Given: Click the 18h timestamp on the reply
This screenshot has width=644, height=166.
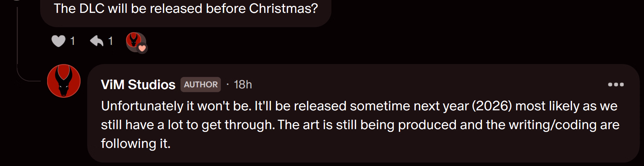Looking at the screenshot, I should [x=243, y=85].
